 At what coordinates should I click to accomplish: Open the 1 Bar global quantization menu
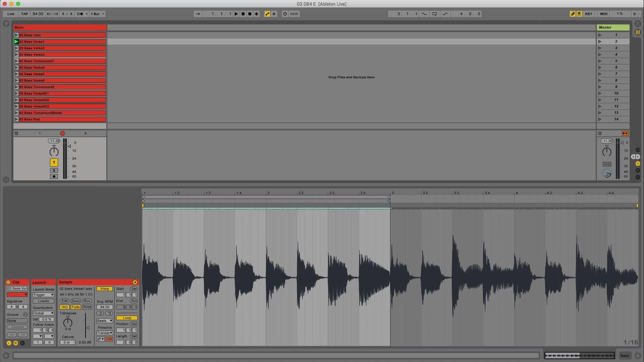(x=97, y=14)
